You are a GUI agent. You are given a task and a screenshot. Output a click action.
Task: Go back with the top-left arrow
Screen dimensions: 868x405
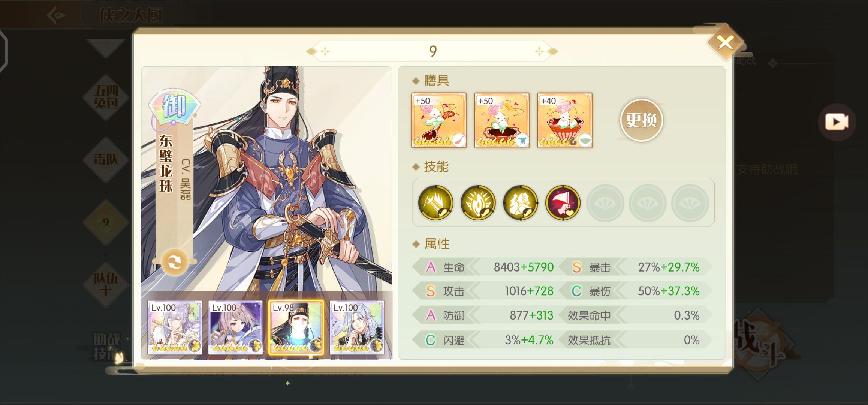click(57, 15)
